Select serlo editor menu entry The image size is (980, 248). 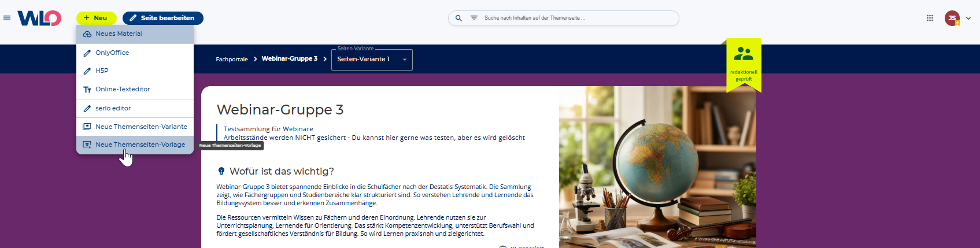pos(135,108)
